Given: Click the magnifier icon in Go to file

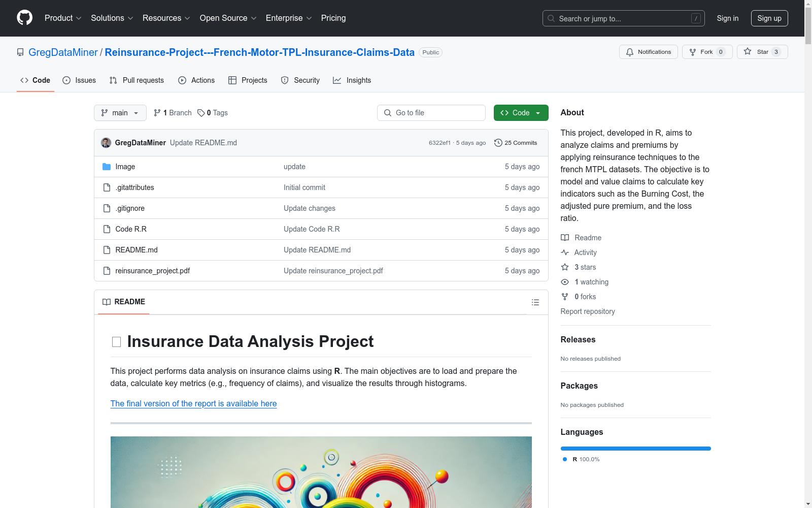Looking at the screenshot, I should tap(388, 113).
